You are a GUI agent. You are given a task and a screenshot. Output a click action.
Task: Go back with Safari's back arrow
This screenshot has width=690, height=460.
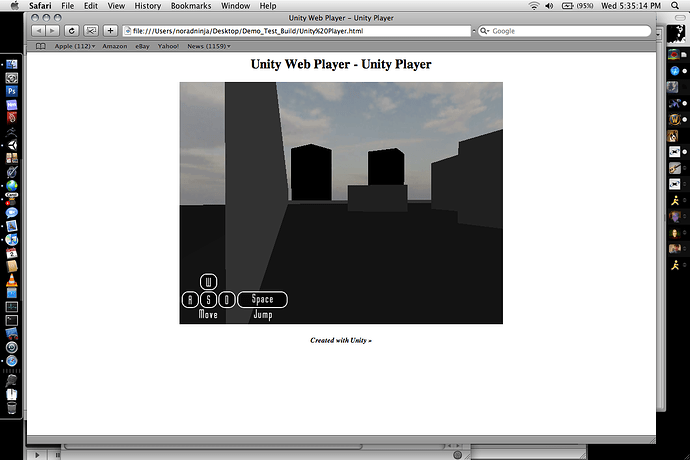(38, 31)
